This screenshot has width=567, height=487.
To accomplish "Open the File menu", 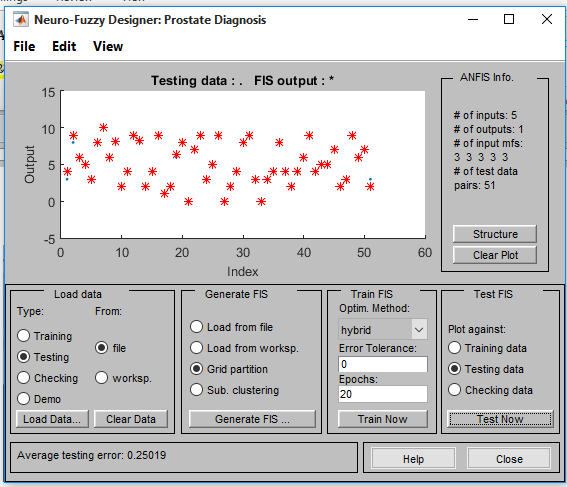I will (x=24, y=47).
